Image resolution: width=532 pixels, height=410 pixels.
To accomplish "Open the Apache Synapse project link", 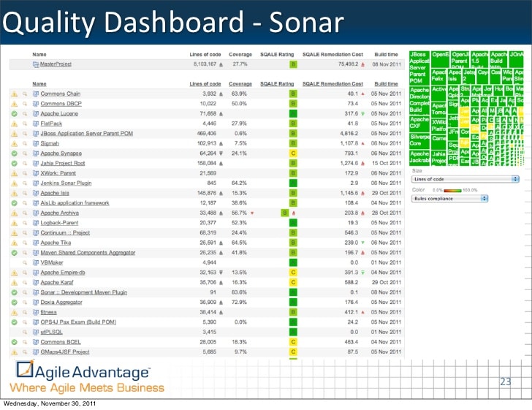I will pos(61,153).
